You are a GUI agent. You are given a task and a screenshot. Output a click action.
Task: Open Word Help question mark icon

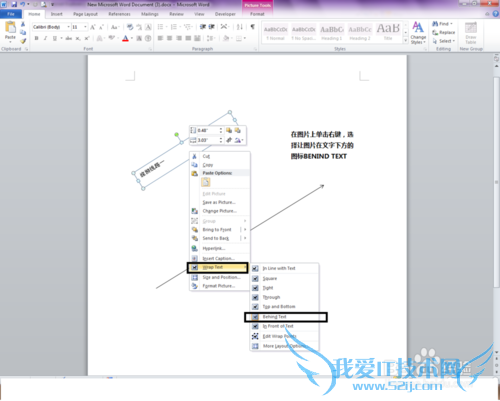pos(495,14)
